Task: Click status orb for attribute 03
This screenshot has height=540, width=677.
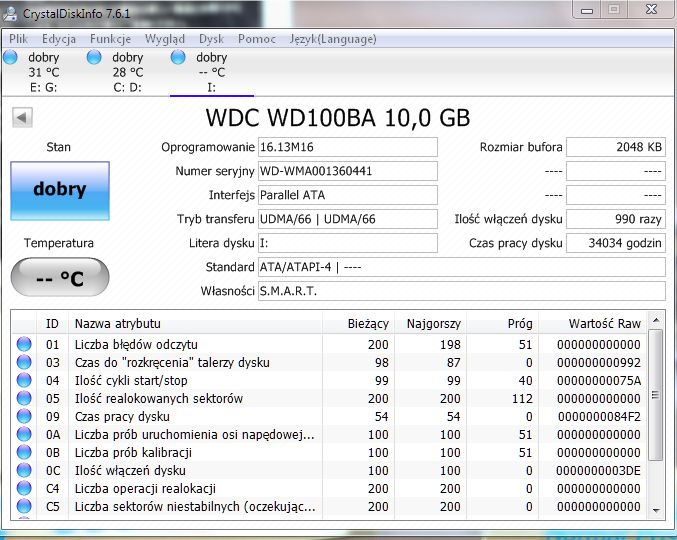Action: tap(24, 362)
